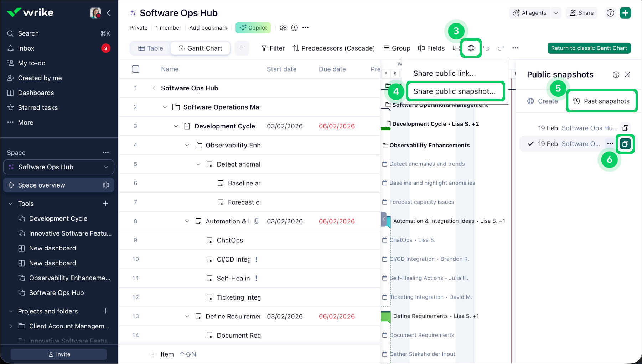Collapse the sidebar with the arrow icon
The image size is (642, 364).
point(109,13)
